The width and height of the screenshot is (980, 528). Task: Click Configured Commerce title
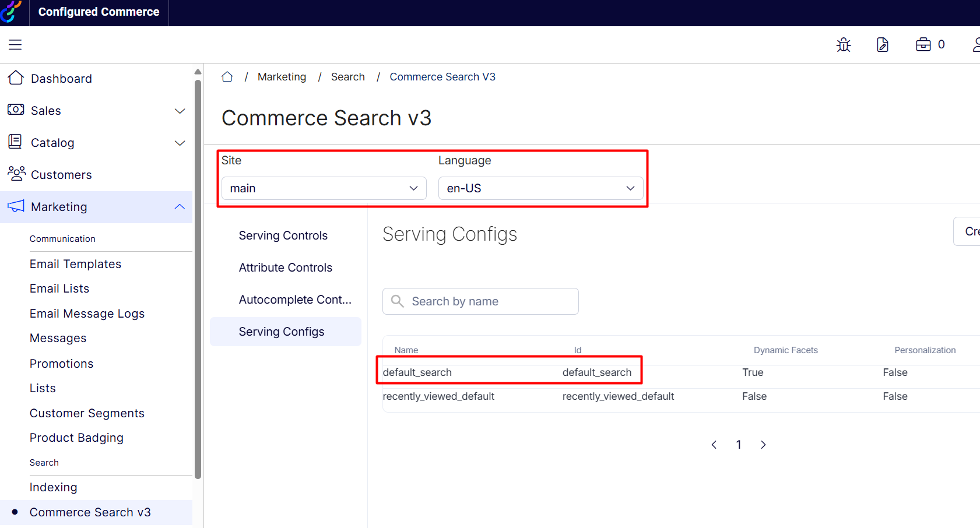99,12
